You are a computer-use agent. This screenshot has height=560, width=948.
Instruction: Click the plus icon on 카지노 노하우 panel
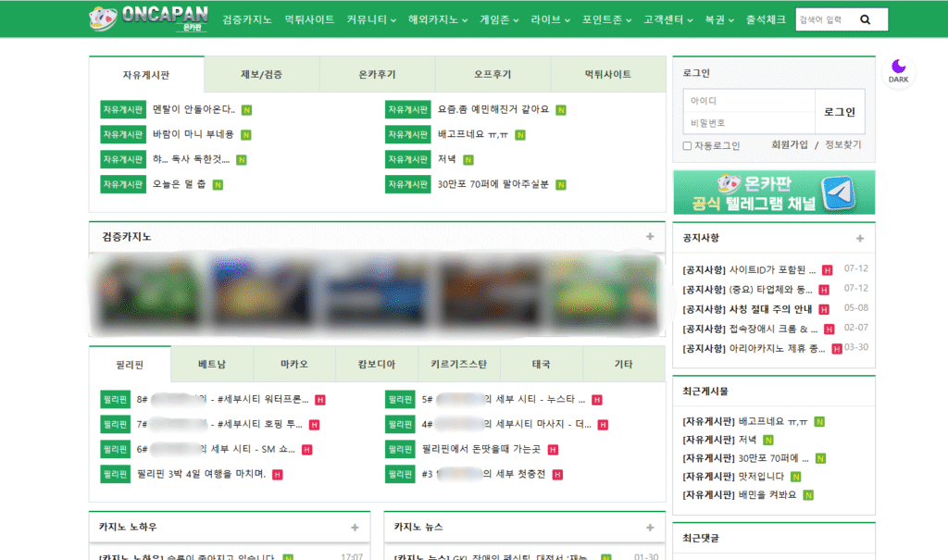click(354, 527)
